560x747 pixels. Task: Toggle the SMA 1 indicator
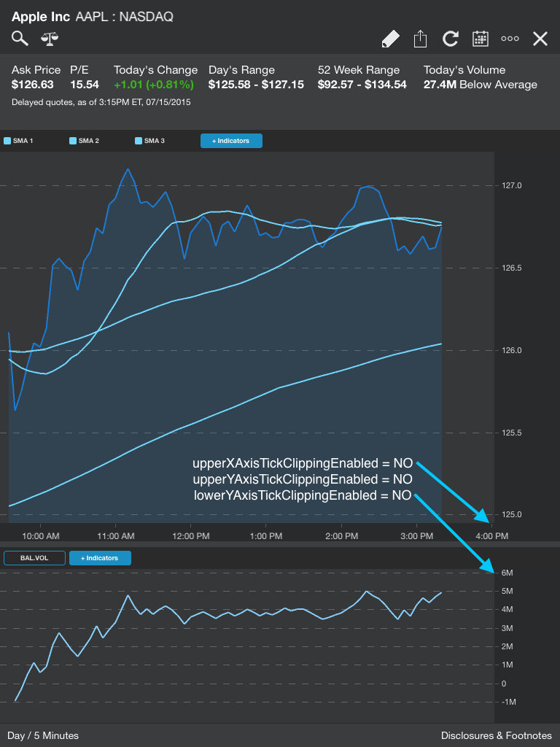point(18,141)
